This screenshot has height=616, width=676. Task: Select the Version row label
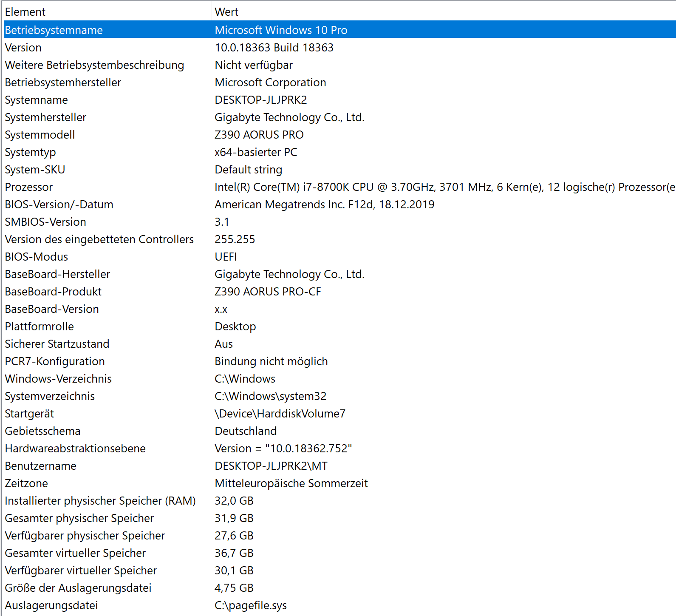[x=23, y=48]
